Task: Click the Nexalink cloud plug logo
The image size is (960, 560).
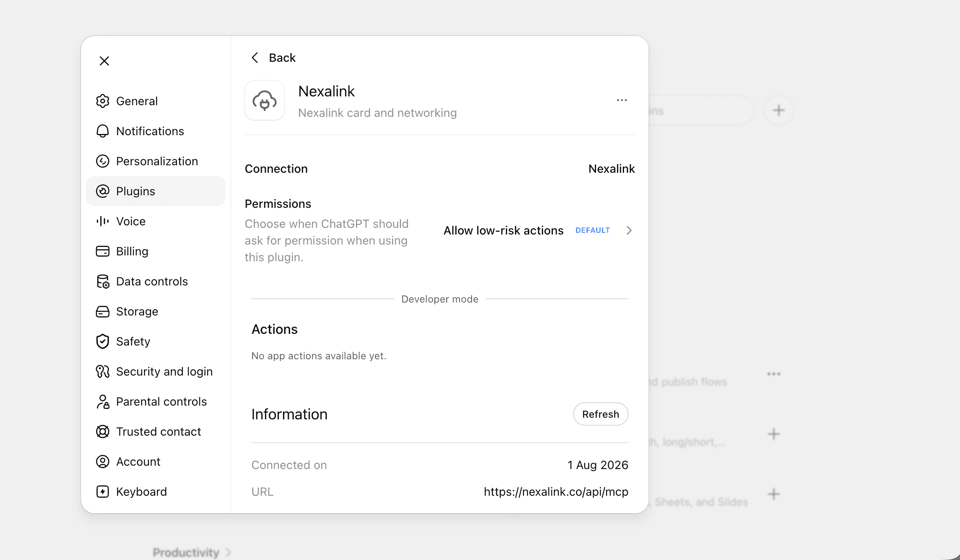Action: coord(265,101)
